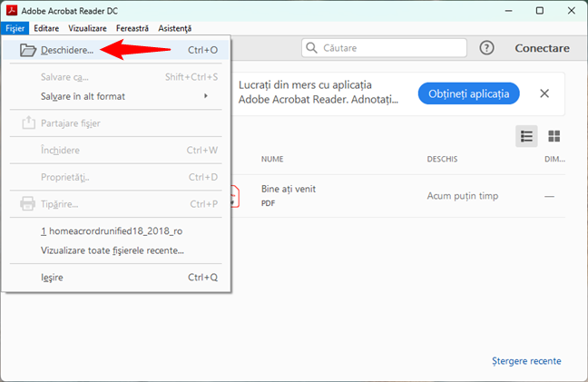Image resolution: width=588 pixels, height=382 pixels.
Task: Open help via the question mark icon
Action: point(486,48)
